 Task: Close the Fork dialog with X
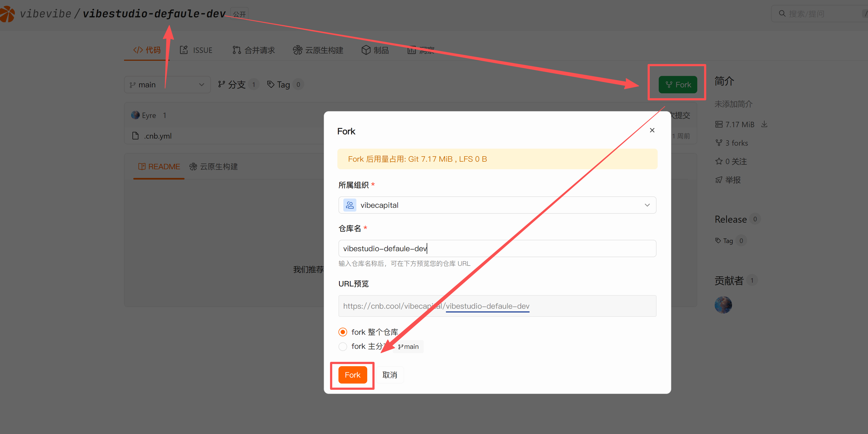tap(652, 130)
